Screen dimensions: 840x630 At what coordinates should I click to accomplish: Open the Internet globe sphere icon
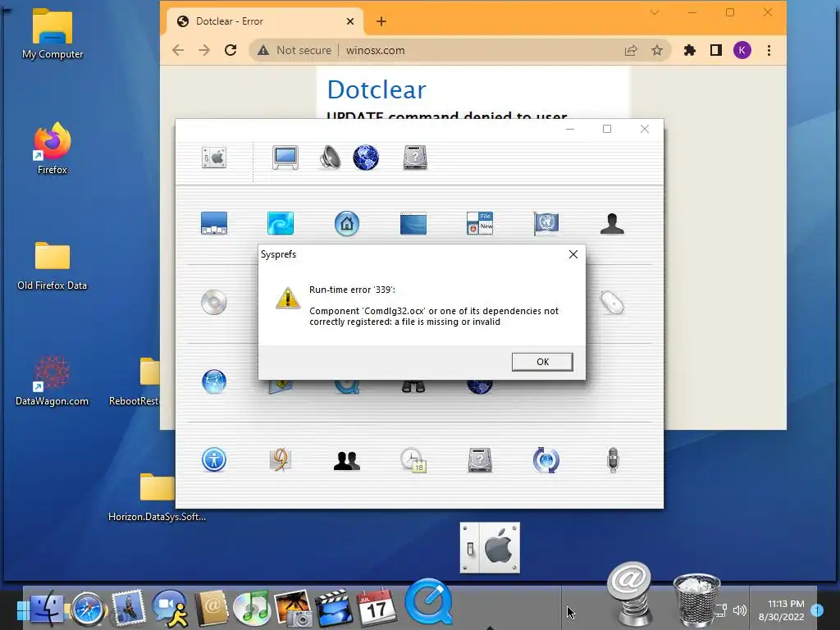214,381
